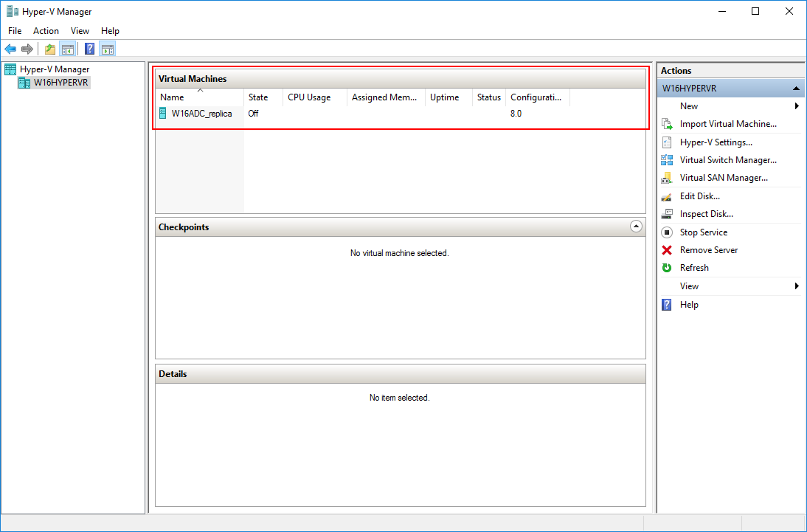The width and height of the screenshot is (807, 532).
Task: Minimize the Hyper-V Manager window
Action: coord(722,11)
